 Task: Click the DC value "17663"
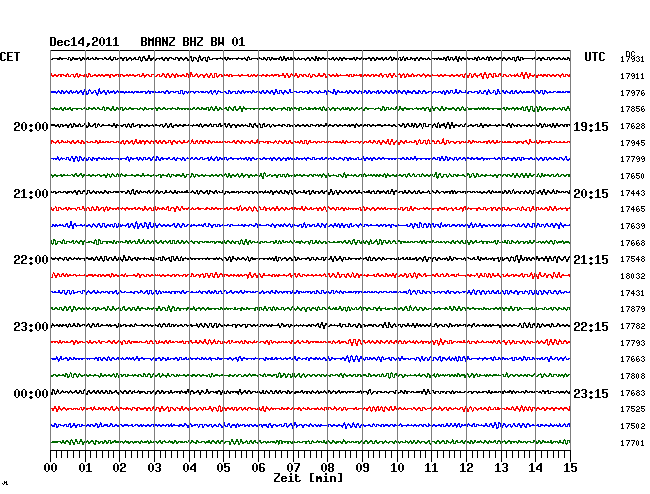(633, 360)
